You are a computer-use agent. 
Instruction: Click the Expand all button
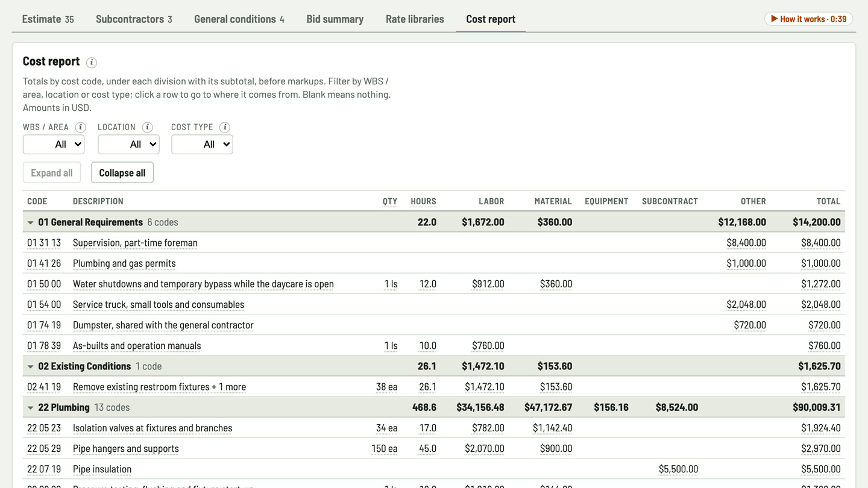52,173
